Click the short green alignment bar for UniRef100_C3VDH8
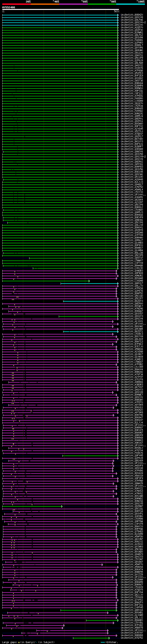 [46, 281]
